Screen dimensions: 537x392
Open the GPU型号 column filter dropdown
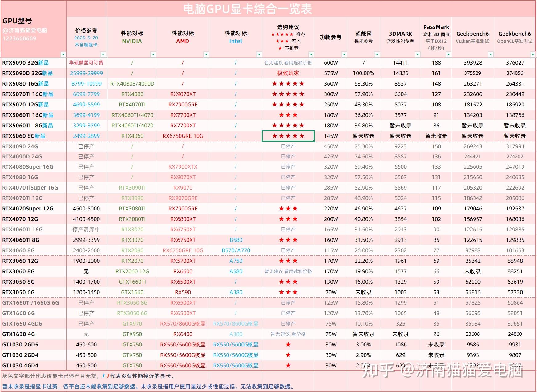tap(63, 54)
